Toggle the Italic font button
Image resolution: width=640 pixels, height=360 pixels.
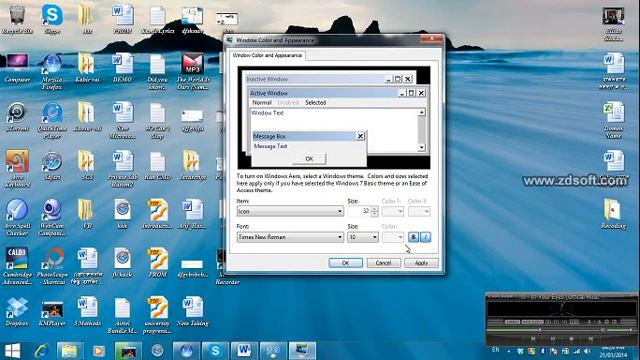tap(425, 237)
